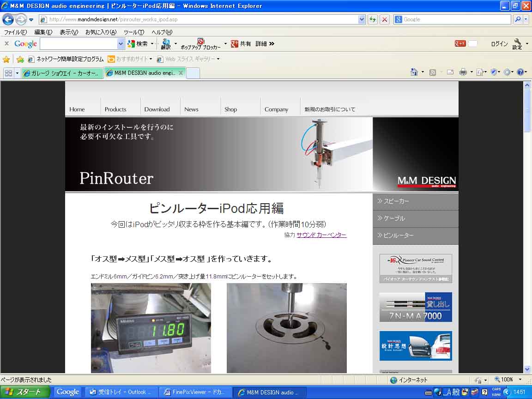Click the 翻訳 translate icon
Screen dimensions: 532x399
(166, 44)
